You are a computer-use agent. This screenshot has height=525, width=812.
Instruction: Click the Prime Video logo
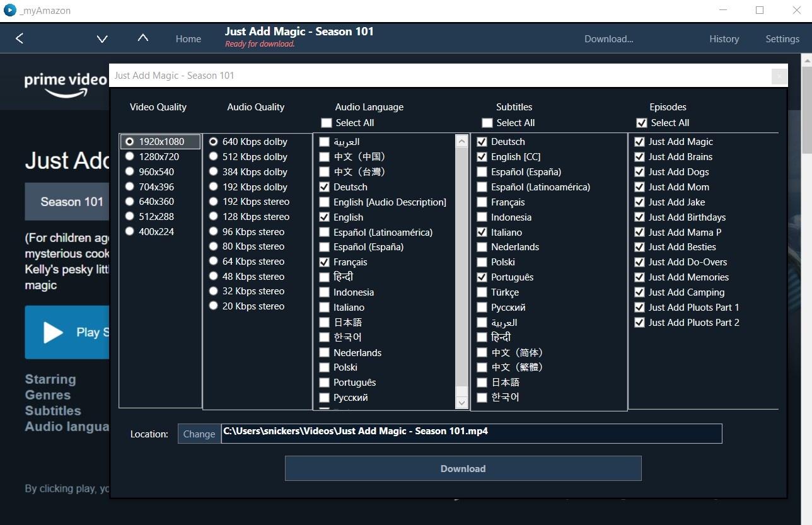66,85
